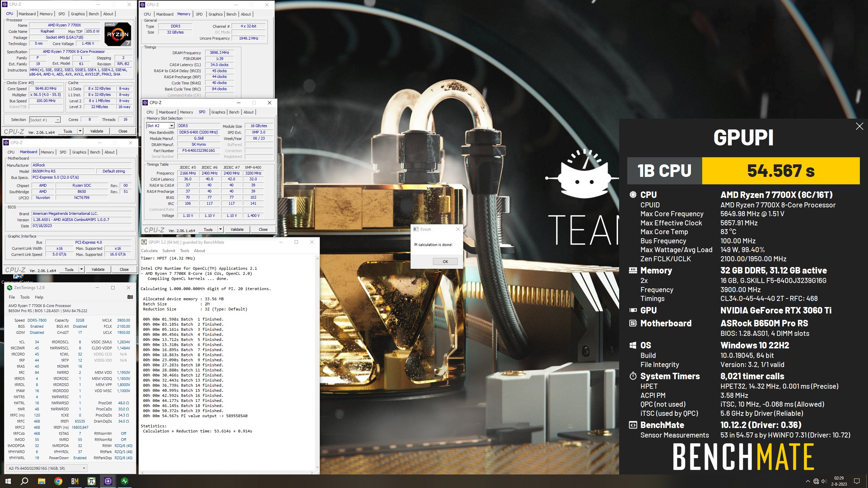Click Close button in CPU-Z Mainboard window

pyautogui.click(x=124, y=269)
